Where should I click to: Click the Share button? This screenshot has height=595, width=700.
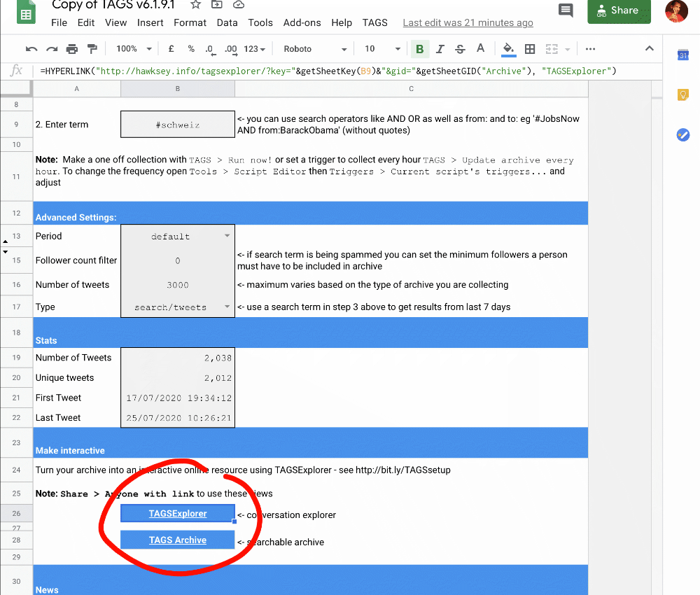[619, 10]
